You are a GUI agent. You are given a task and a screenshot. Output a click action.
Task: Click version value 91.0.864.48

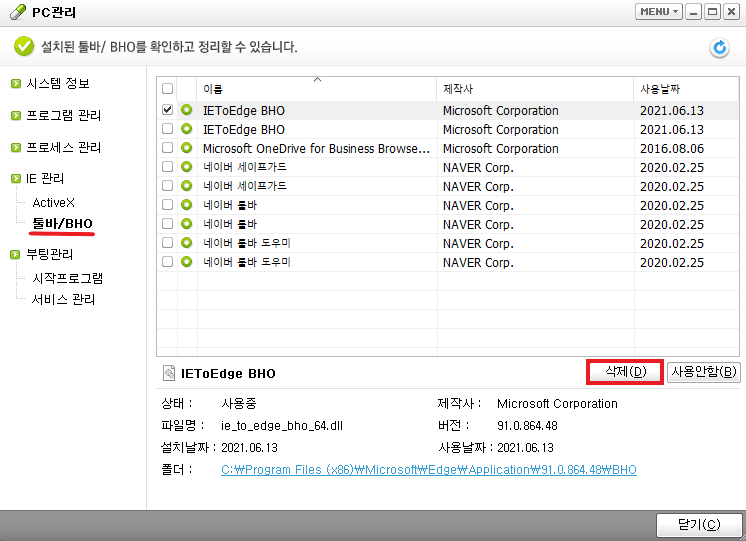(x=527, y=426)
